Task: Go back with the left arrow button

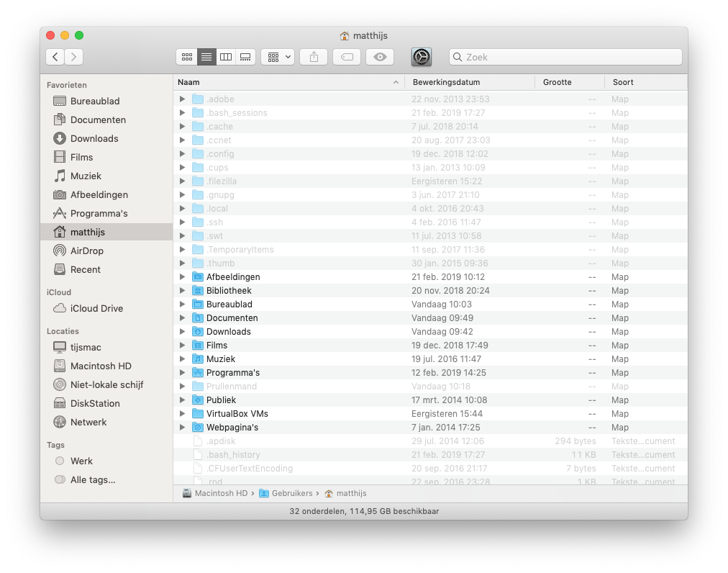Action: (55, 57)
